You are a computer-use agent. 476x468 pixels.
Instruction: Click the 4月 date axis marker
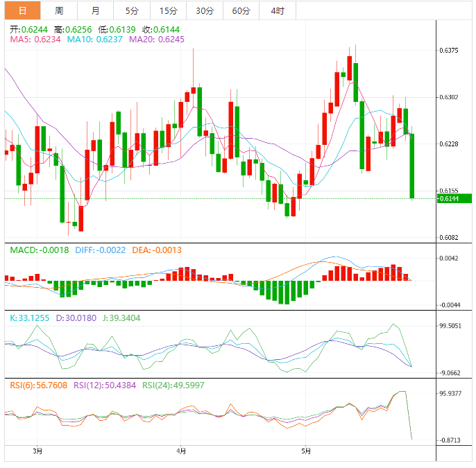pyautogui.click(x=180, y=451)
